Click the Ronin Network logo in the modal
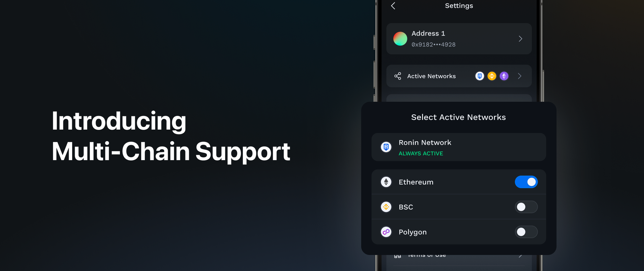Screen dimensions: 644x271 [386, 147]
